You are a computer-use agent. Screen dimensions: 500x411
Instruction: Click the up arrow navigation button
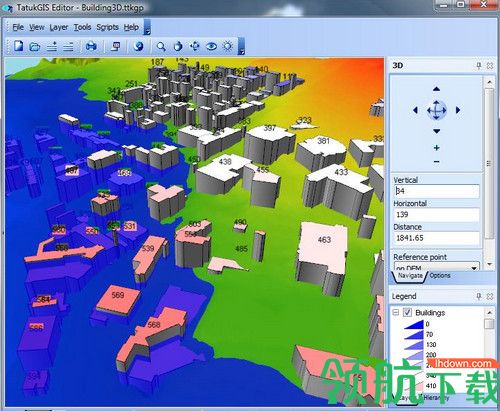point(437,89)
